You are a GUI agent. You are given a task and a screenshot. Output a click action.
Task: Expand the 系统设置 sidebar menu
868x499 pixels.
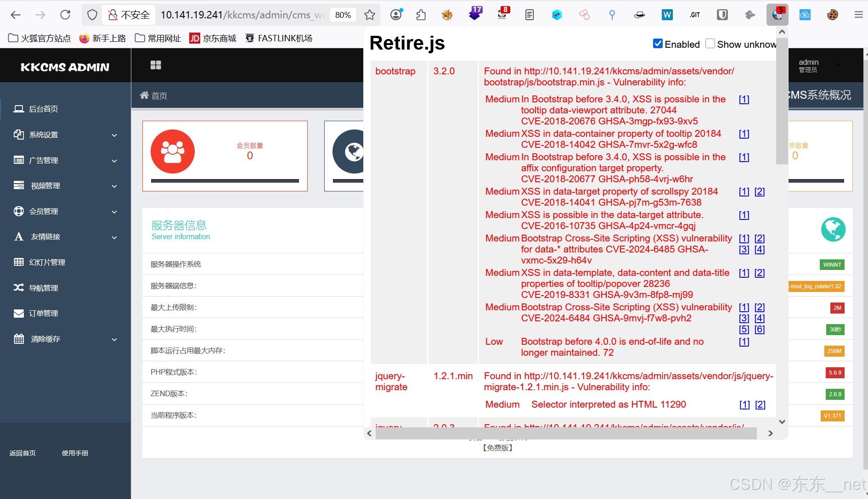[x=65, y=135]
